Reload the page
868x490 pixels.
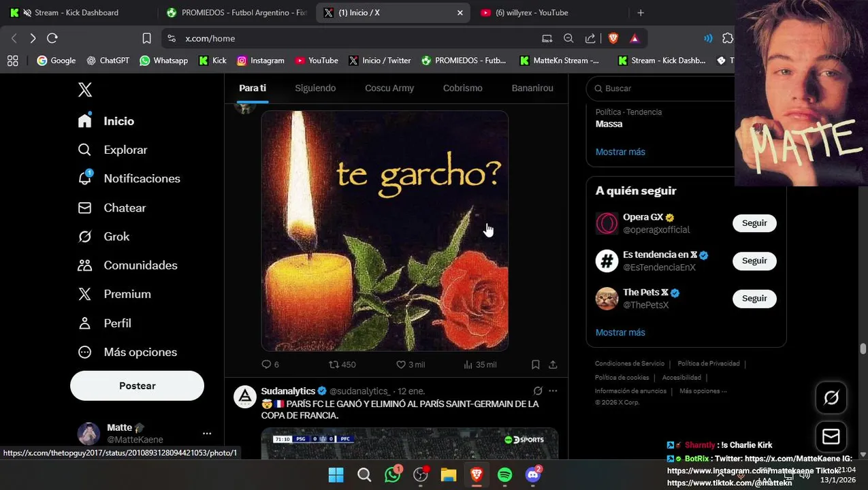pos(52,38)
